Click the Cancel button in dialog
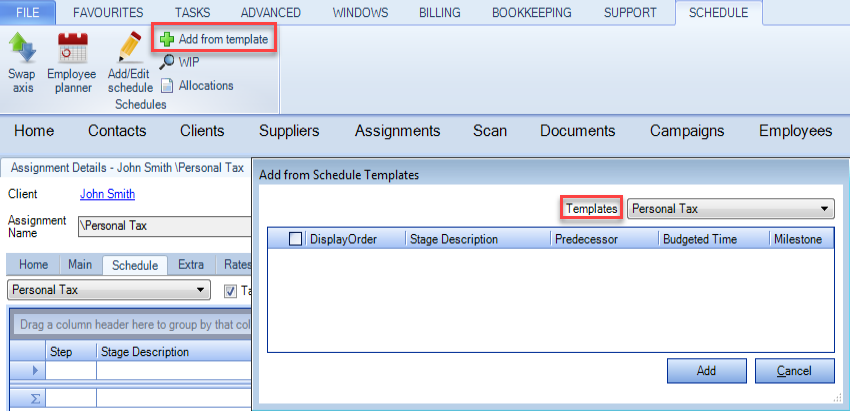The image size is (850, 411). [x=794, y=371]
